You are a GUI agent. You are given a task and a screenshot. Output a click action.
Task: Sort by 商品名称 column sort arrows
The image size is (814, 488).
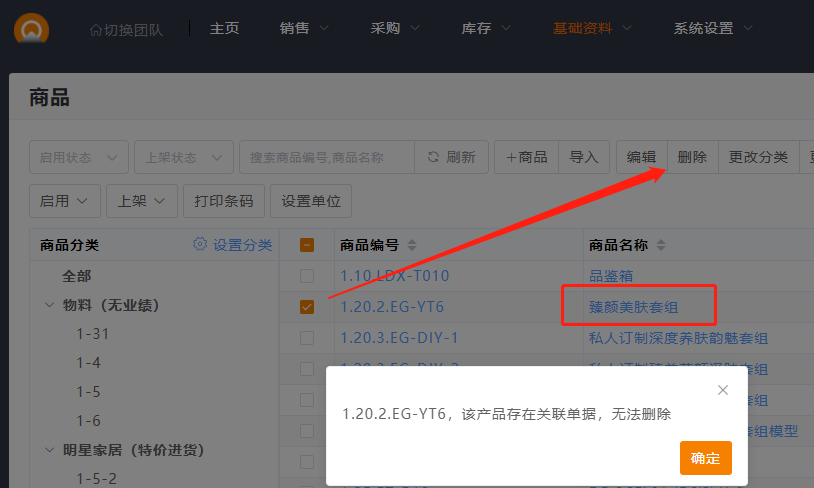[x=661, y=246]
